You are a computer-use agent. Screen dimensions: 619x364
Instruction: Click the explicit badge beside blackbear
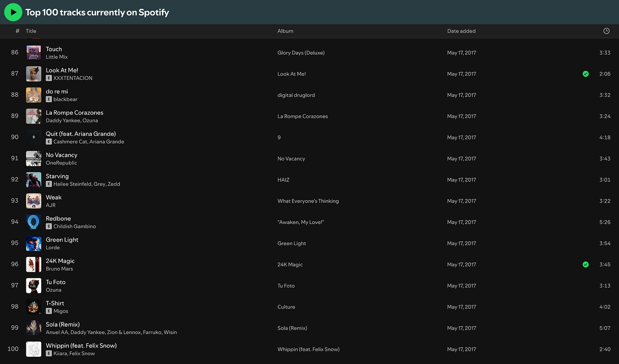49,99
